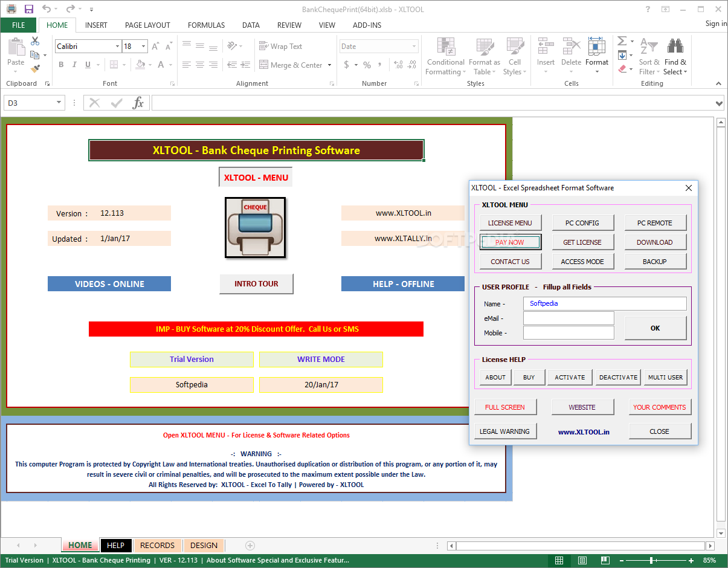Open the Number Format dropdown showing Date
728x568 pixels.
tap(414, 46)
